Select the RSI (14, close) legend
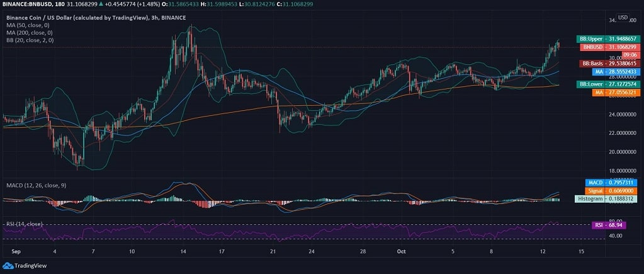This screenshot has height=274, width=644. [25, 224]
